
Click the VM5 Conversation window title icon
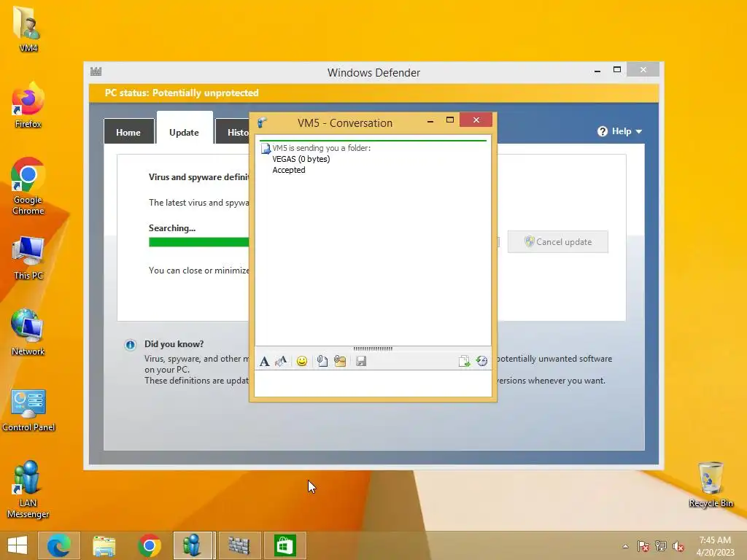click(262, 122)
